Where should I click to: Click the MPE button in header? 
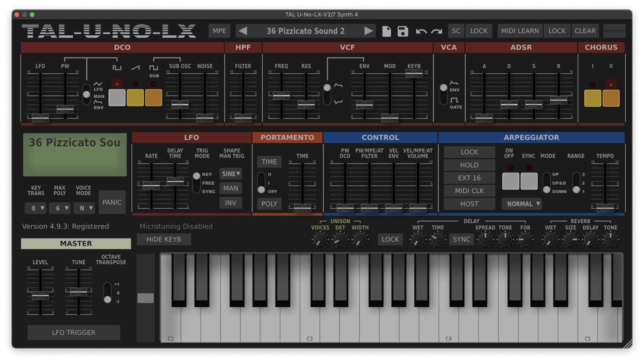click(219, 31)
